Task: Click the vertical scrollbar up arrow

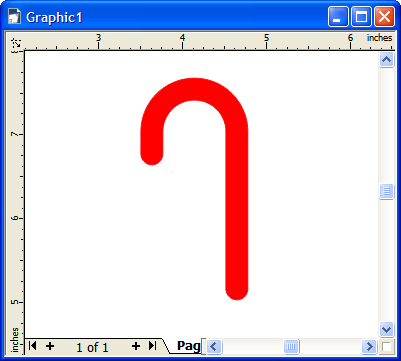Action: point(386,60)
